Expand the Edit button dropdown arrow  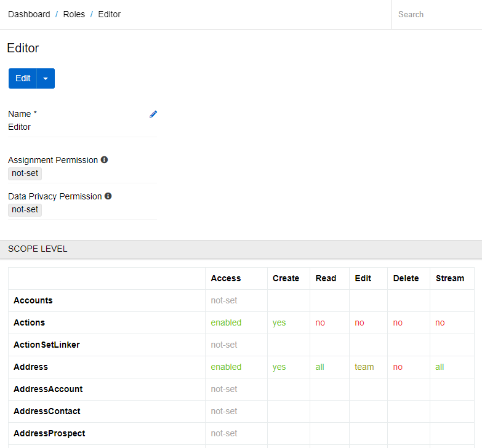(x=46, y=79)
